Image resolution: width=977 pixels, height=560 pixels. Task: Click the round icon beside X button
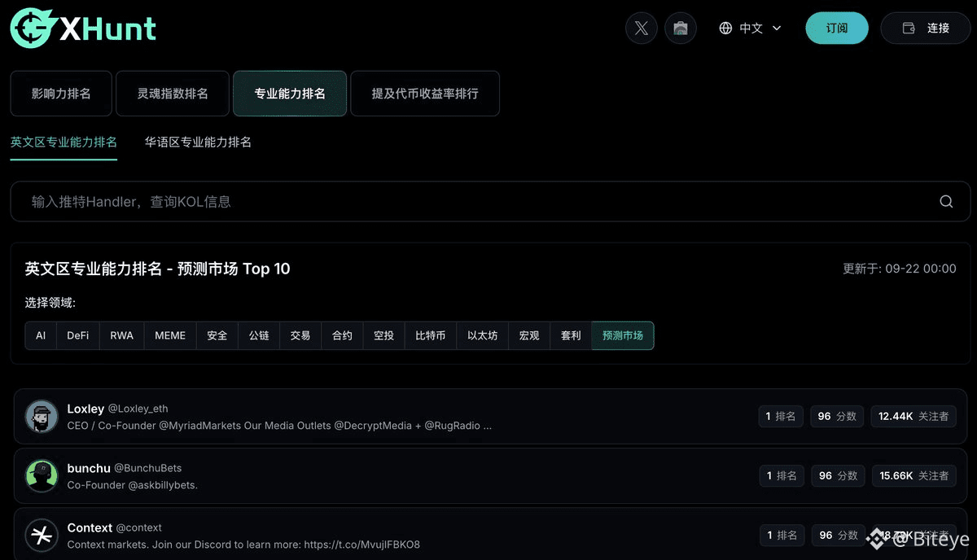click(x=681, y=28)
